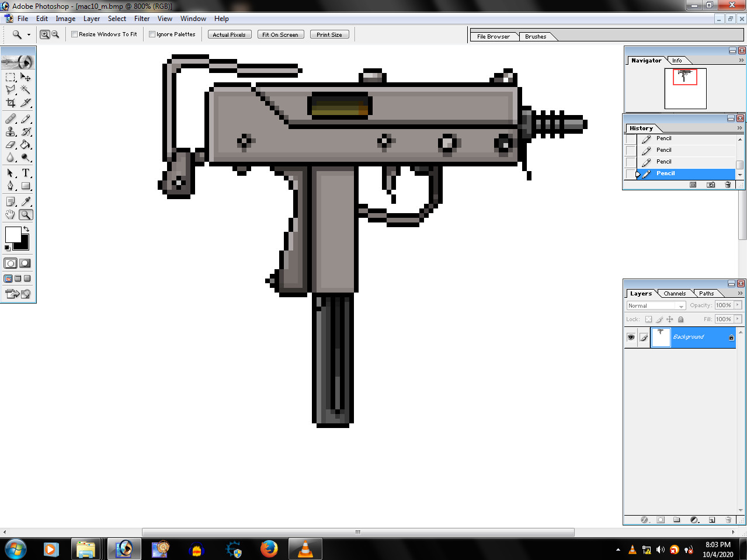This screenshot has height=560, width=747.
Task: Open the Filter menu
Action: (141, 18)
